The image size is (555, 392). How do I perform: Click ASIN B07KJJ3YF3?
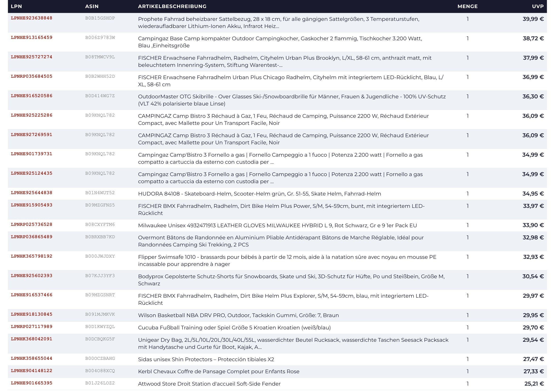100,276
